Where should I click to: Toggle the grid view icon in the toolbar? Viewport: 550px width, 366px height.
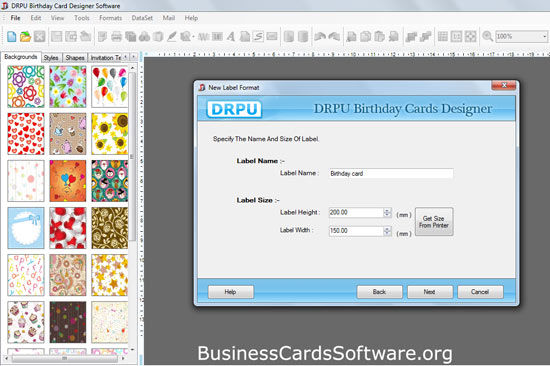(443, 36)
